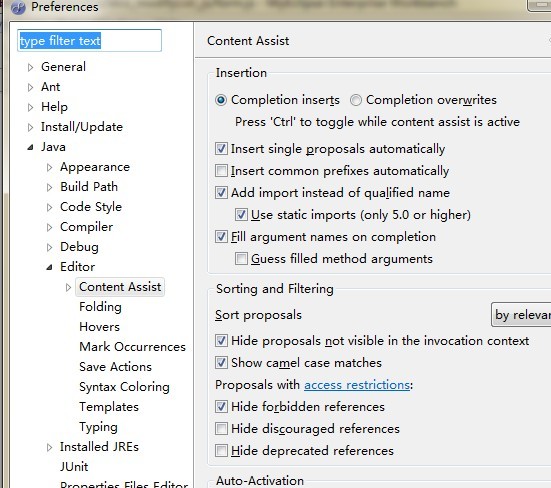The height and width of the screenshot is (488, 551).
Task: Click the type filter text field
Action: coord(89,41)
